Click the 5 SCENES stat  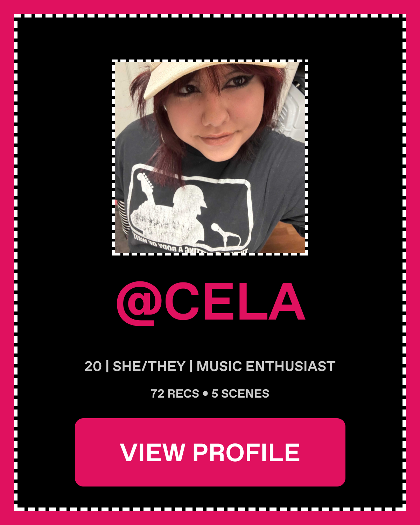tap(240, 394)
